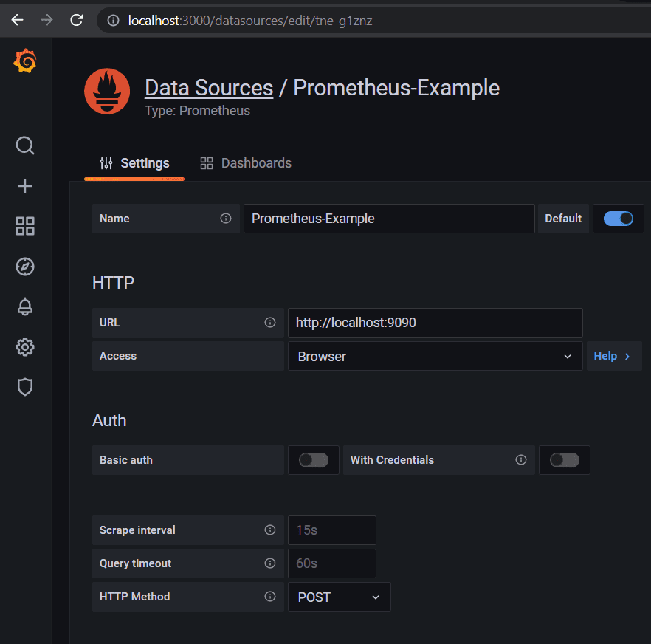The height and width of the screenshot is (644, 651).
Task: Reload the page with refresh icon
Action: (77, 19)
